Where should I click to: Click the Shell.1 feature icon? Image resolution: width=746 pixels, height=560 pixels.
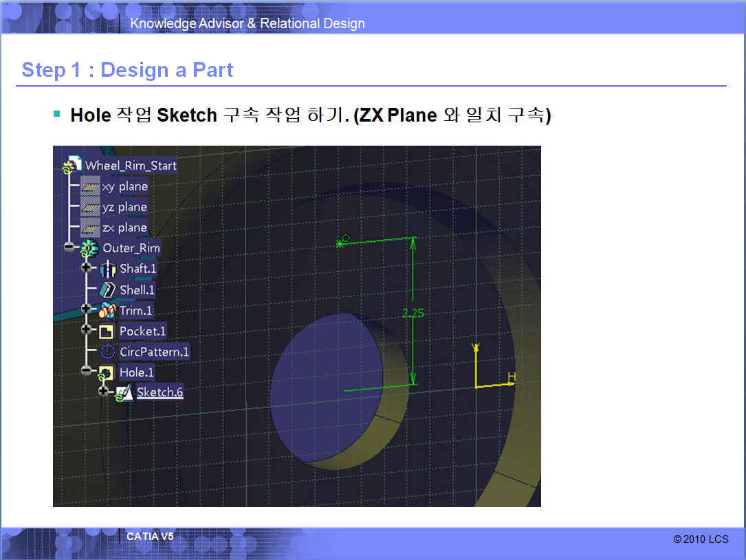[x=109, y=290]
